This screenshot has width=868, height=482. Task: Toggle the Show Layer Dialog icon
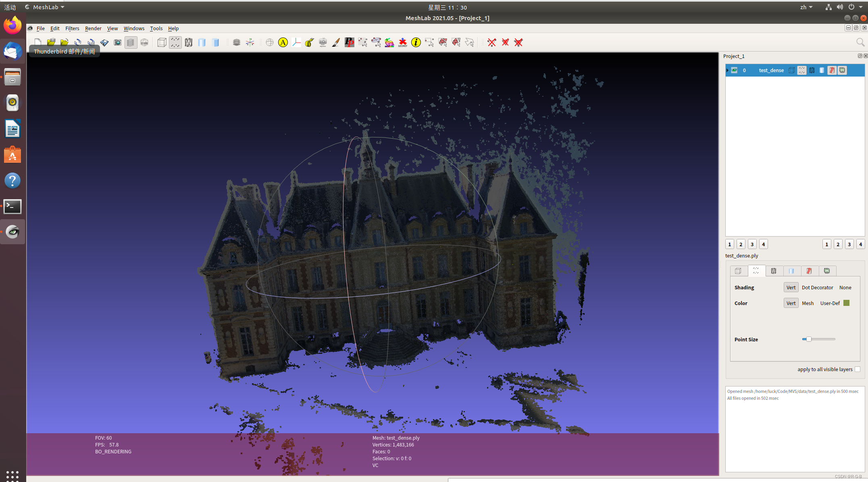(x=131, y=42)
